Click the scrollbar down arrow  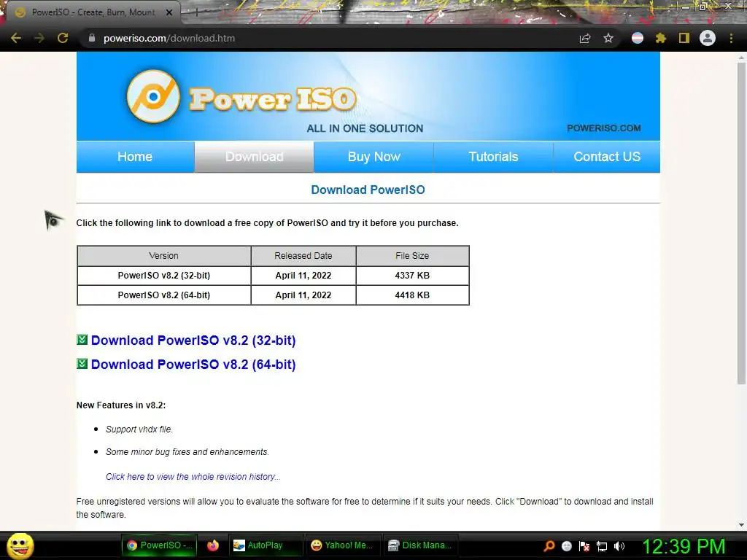741,524
